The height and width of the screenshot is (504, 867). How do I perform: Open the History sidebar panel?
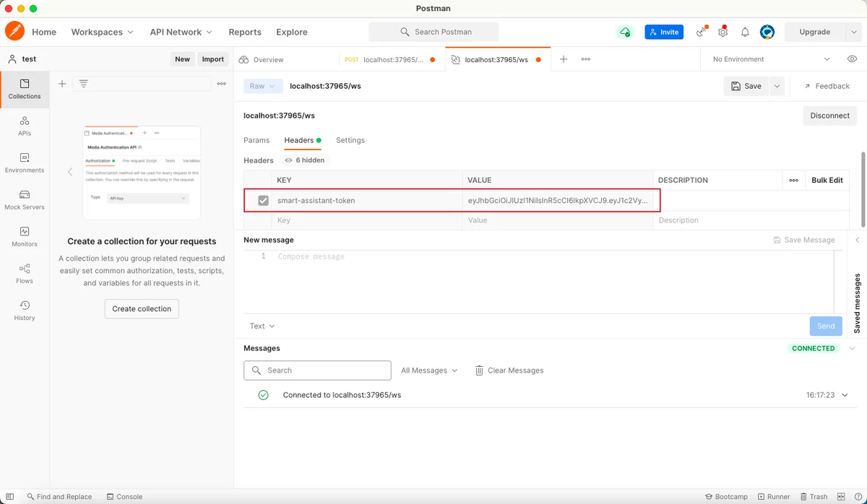[x=25, y=310]
